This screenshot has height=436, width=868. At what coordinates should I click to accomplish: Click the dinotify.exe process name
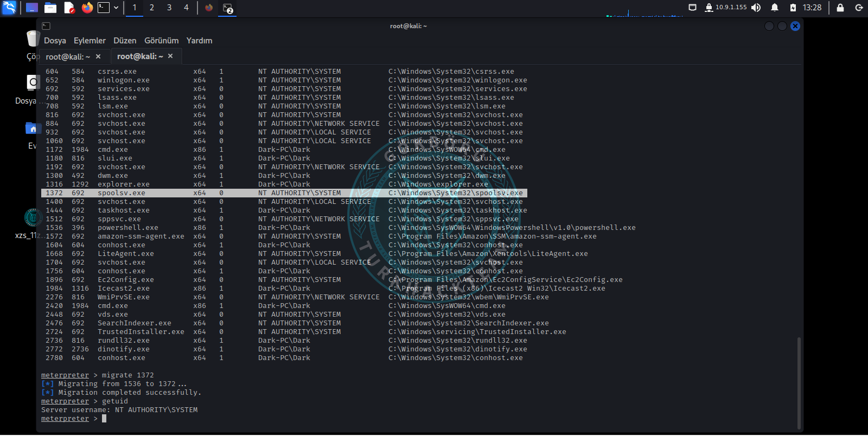point(124,349)
